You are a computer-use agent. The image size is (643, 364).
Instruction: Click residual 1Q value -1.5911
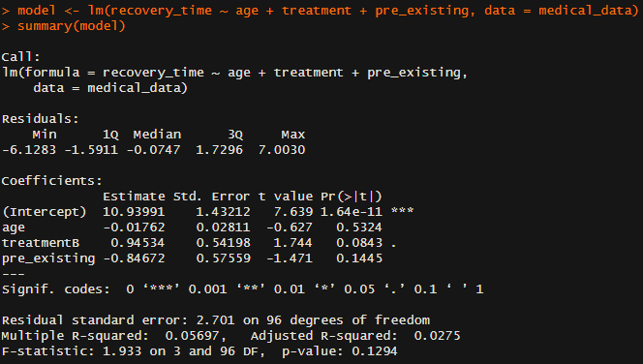point(91,150)
